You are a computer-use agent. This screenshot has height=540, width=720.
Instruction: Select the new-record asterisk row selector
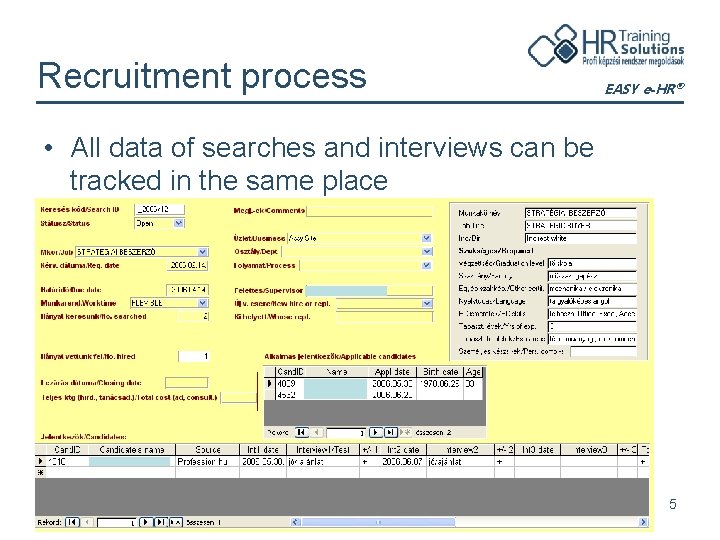[x=40, y=472]
